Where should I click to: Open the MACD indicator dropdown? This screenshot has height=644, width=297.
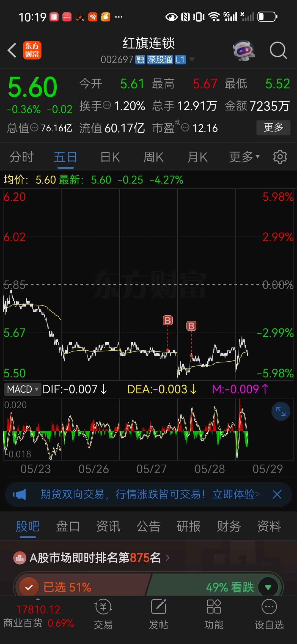click(x=23, y=389)
